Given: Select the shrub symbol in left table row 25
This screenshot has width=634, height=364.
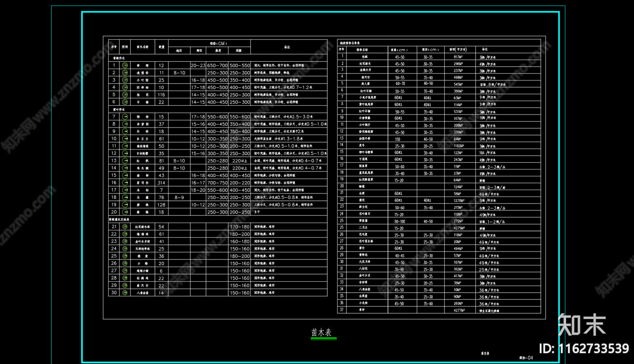Looking at the screenshot, I should [x=125, y=256].
